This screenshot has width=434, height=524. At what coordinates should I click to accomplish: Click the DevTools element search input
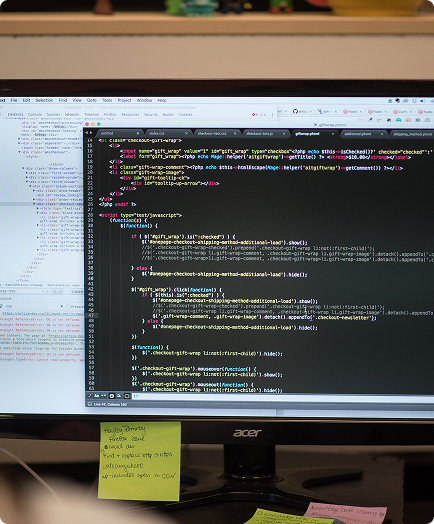[x=26, y=291]
